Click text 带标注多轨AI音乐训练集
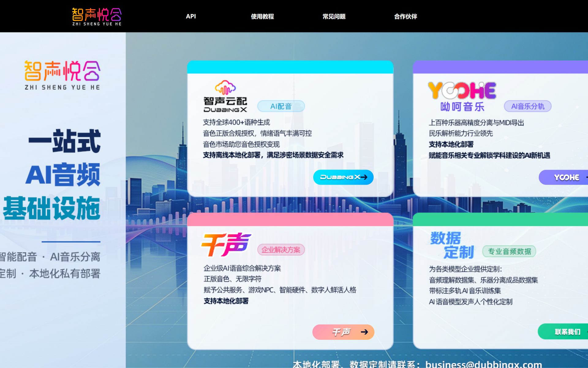The image size is (588, 368). tap(465, 291)
